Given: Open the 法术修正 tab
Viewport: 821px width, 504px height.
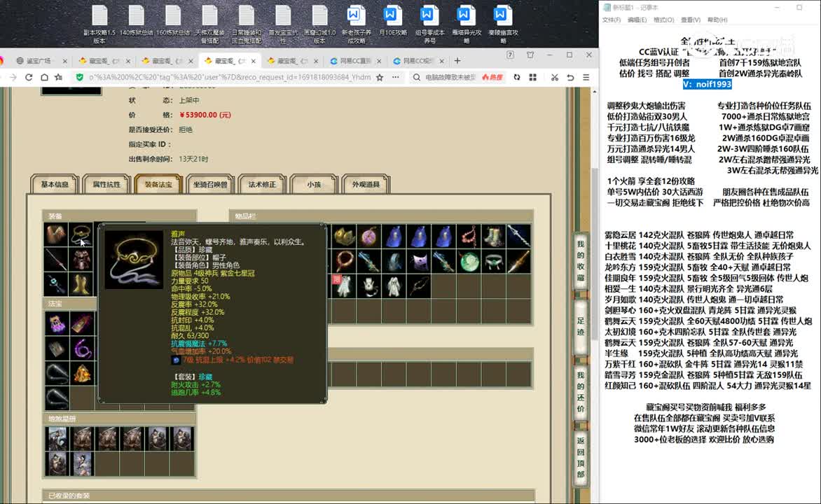Looking at the screenshot, I should tap(262, 184).
